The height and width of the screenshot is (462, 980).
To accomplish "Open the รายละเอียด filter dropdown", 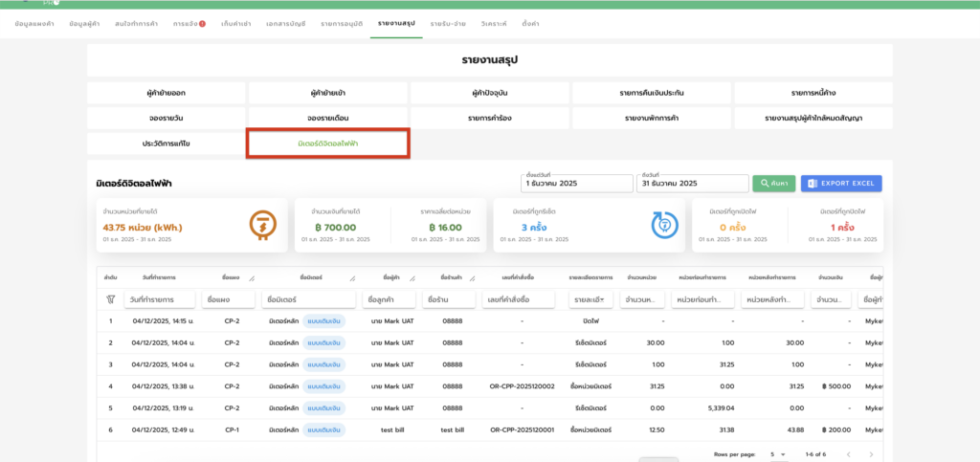I will [589, 299].
